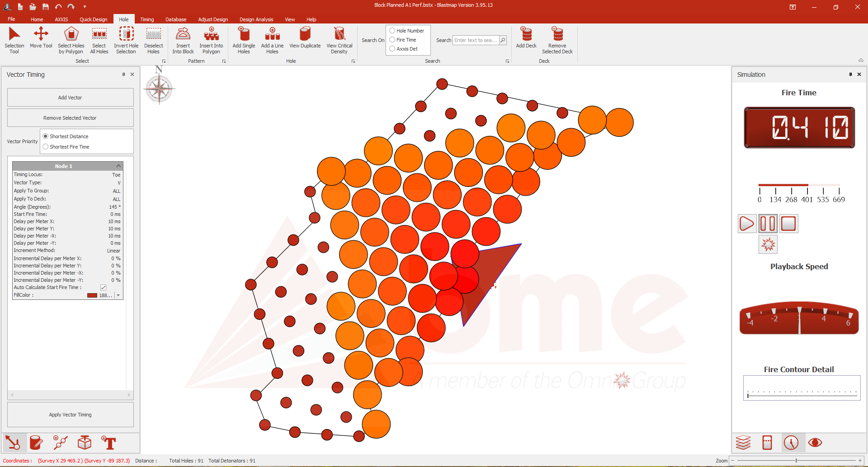Open the 3D box icon
The height and width of the screenshot is (467, 868).
85,443
